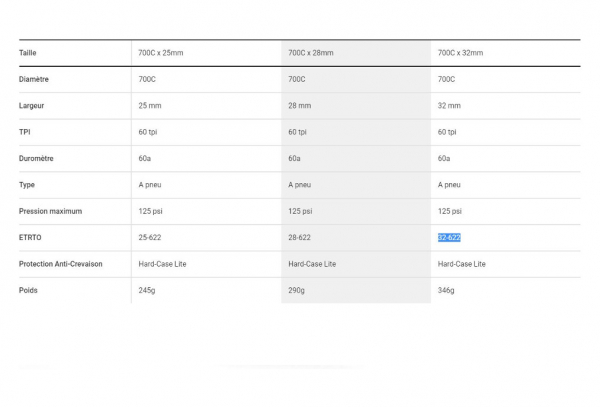600x407 pixels.
Task: Click the Largeur row label
Action: pos(32,105)
